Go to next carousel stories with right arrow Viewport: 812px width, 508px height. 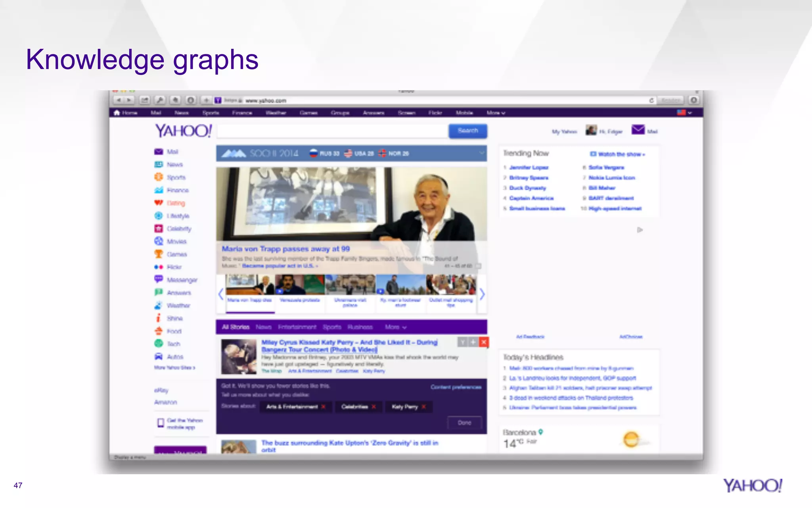482,294
